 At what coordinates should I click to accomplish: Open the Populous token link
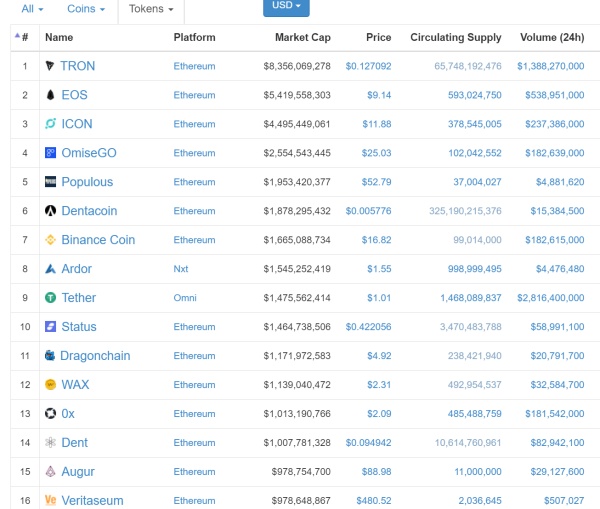click(87, 182)
